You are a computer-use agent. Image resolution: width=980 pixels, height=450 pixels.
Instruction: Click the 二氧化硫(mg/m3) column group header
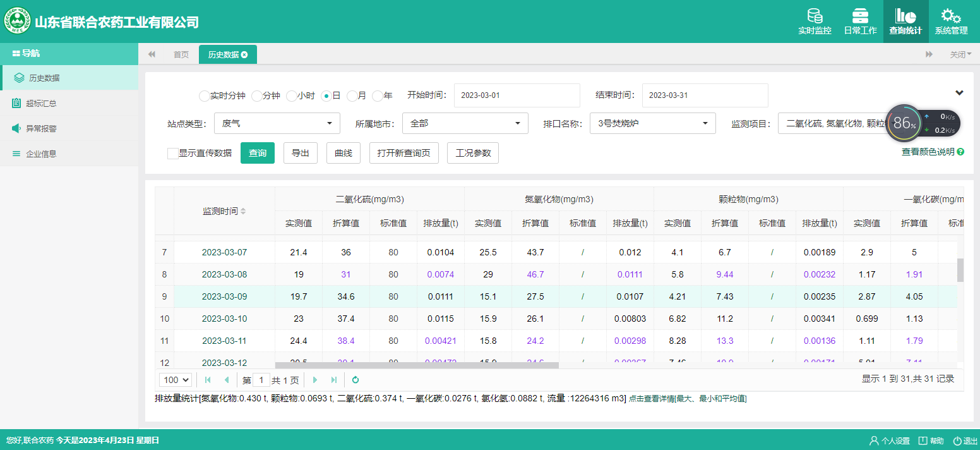[x=369, y=199]
